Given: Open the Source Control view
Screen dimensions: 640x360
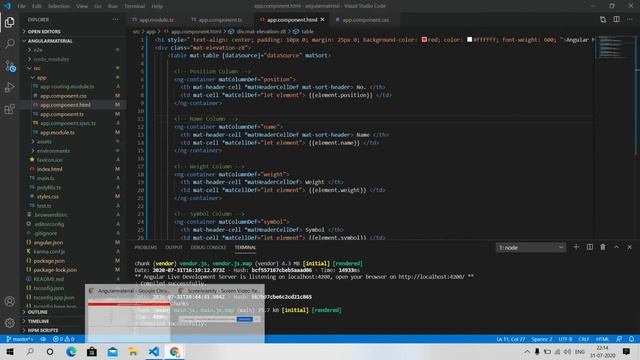Looking at the screenshot, I should pyautogui.click(x=9, y=66).
